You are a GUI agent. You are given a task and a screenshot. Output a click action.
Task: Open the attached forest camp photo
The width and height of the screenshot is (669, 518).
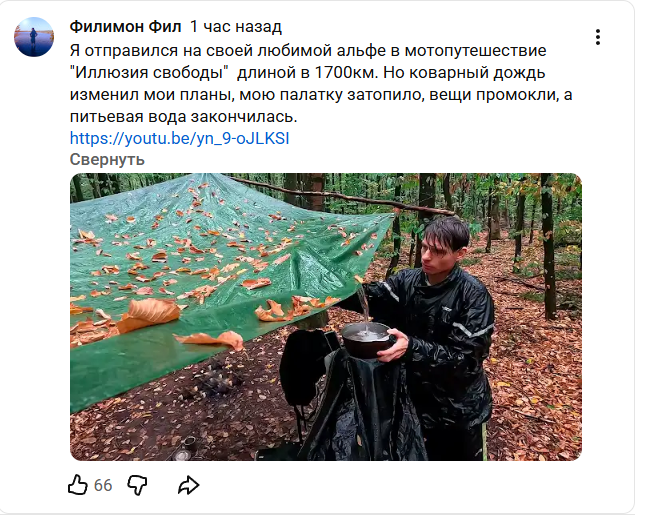326,317
